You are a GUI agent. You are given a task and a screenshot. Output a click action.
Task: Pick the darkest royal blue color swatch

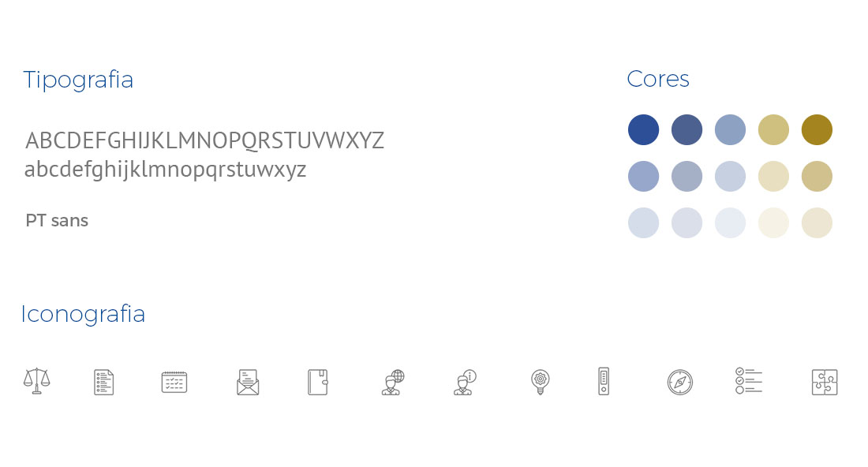(x=643, y=129)
